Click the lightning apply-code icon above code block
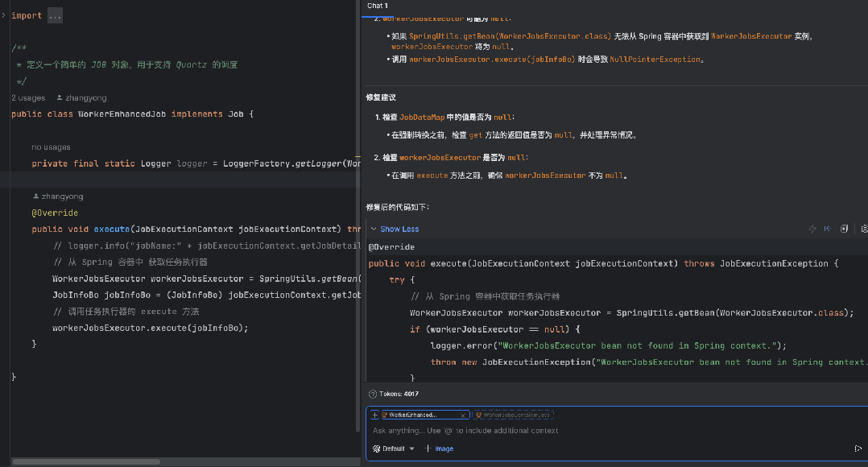868x467 pixels. point(812,229)
